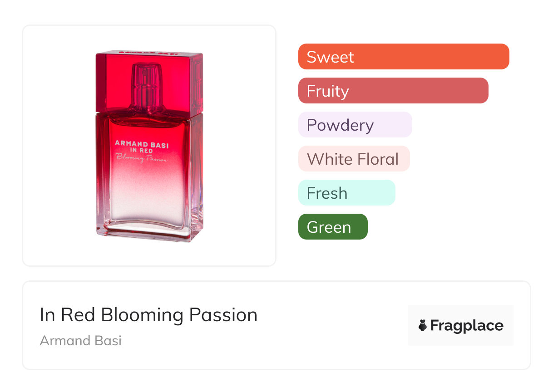The height and width of the screenshot is (392, 553).
Task: Open the Armand Basi brand link
Action: (x=80, y=341)
